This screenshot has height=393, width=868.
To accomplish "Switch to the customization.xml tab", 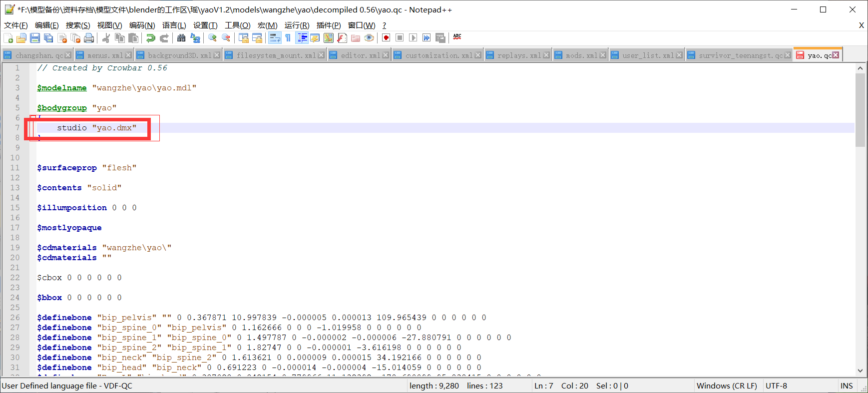I will [438, 55].
